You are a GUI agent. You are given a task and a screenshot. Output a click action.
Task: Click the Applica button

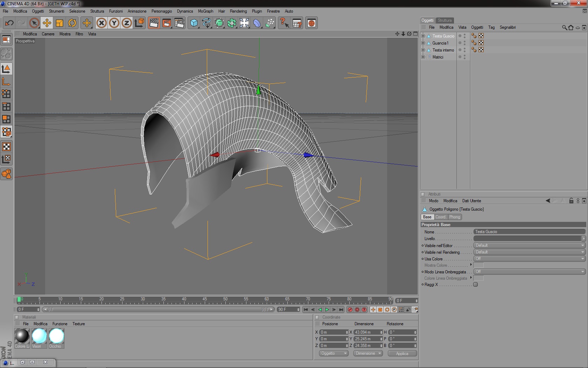coord(402,353)
